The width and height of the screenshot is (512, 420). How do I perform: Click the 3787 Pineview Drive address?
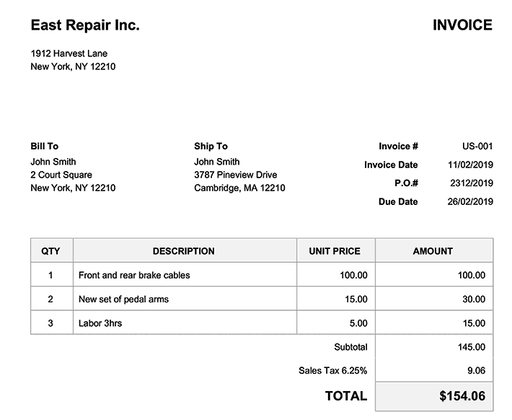[x=235, y=175]
